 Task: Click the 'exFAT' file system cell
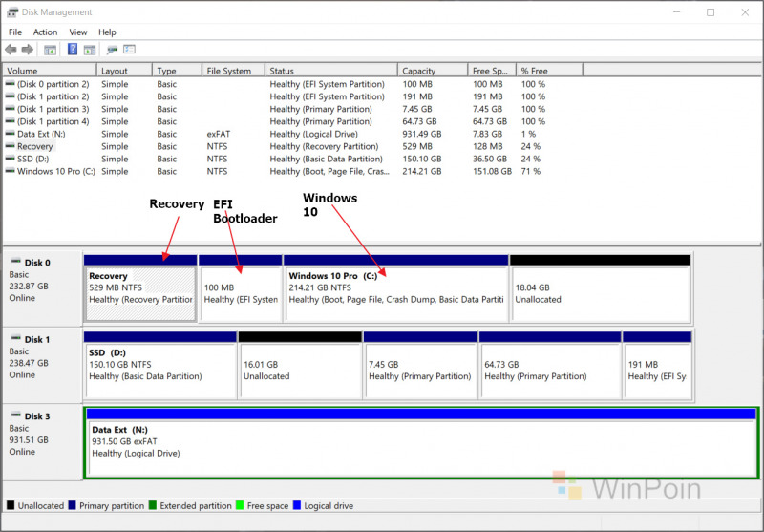(219, 134)
